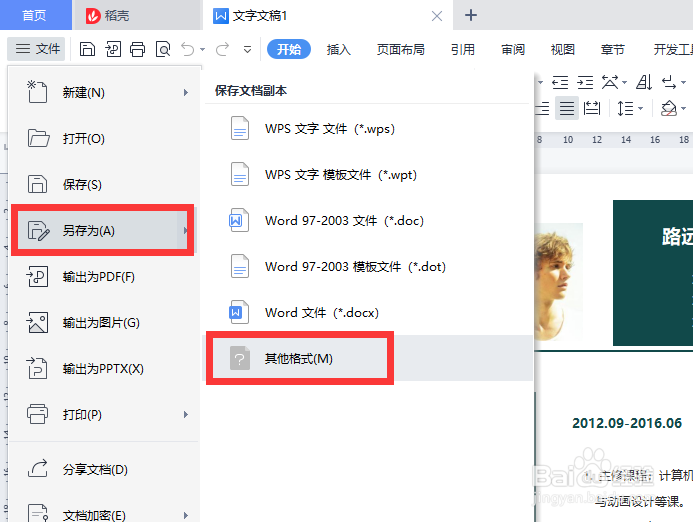Save copy as Word 97-2003 文件 (*.doc)

pyautogui.click(x=369, y=221)
